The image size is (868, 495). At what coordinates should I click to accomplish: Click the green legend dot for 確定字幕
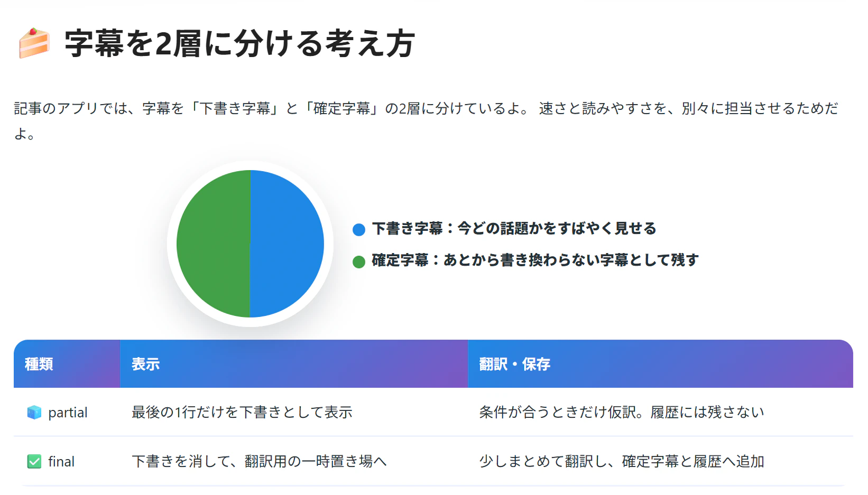point(359,261)
